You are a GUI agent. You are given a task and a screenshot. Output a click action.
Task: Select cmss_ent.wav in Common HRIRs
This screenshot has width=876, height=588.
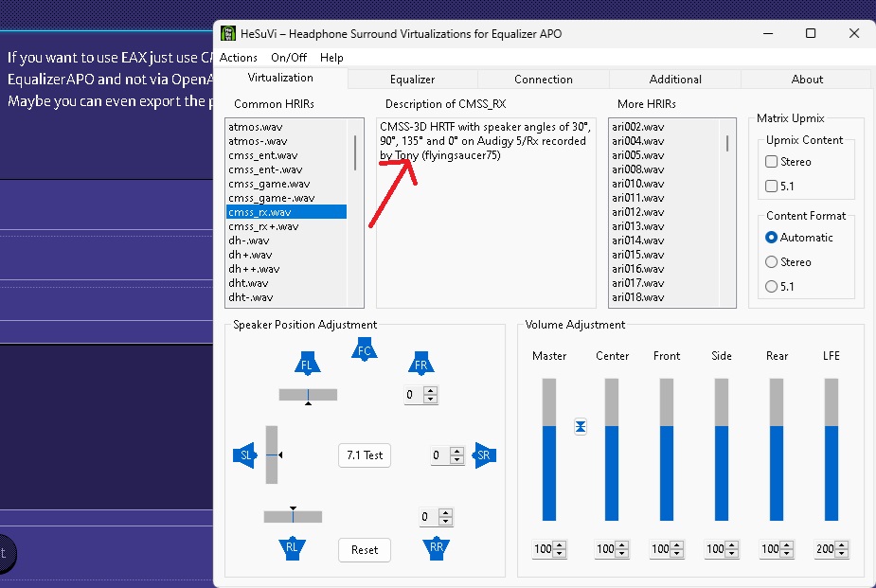pos(286,155)
